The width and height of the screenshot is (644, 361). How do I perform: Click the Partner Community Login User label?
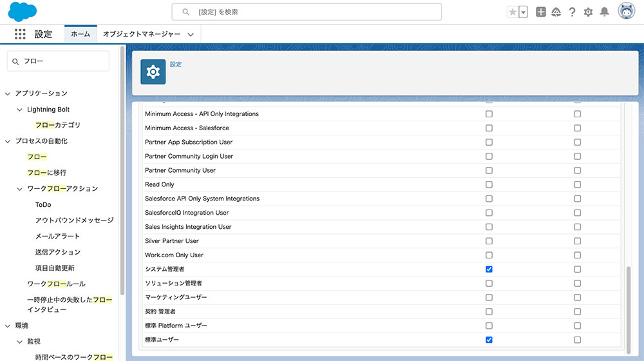(189, 156)
